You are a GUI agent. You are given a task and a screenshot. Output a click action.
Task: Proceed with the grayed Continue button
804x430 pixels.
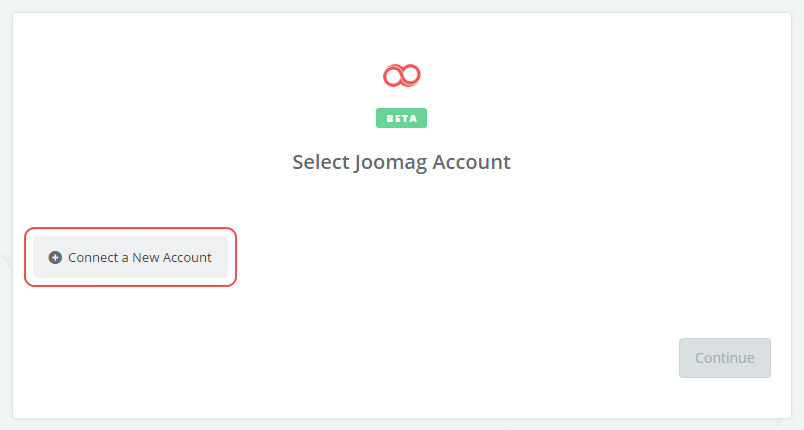coord(724,358)
